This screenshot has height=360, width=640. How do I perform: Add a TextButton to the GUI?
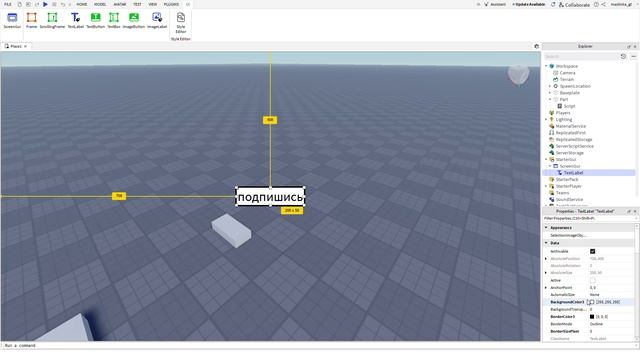pyautogui.click(x=96, y=20)
